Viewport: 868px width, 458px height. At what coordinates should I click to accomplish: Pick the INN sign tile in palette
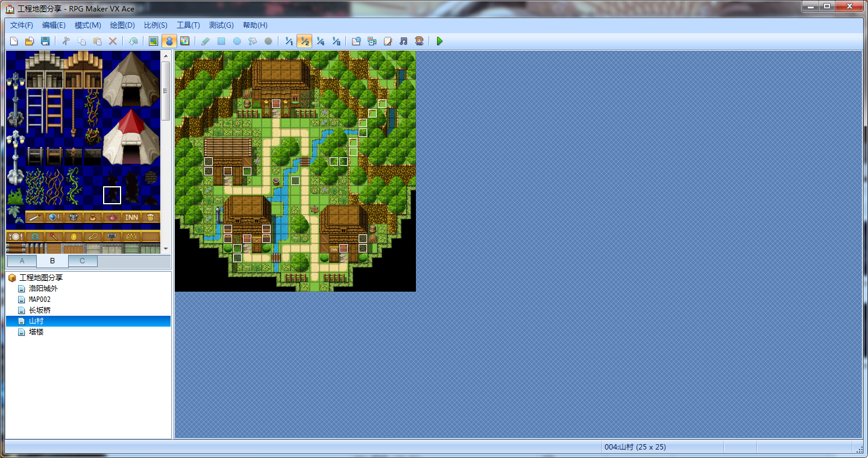point(131,217)
